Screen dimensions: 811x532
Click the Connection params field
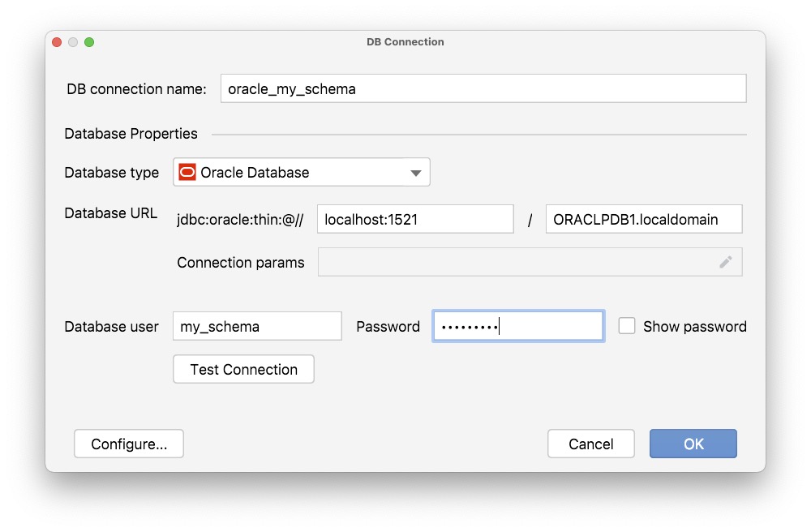pyautogui.click(x=527, y=262)
